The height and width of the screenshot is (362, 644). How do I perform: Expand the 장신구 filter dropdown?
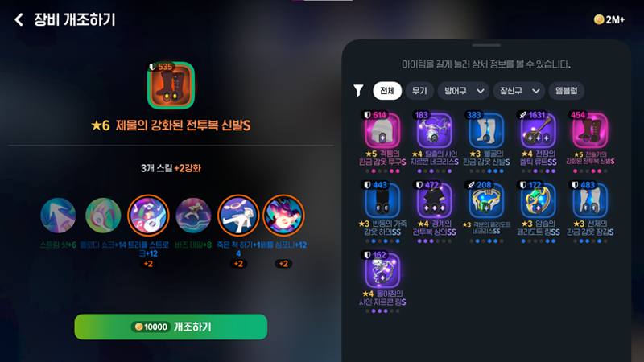point(519,91)
